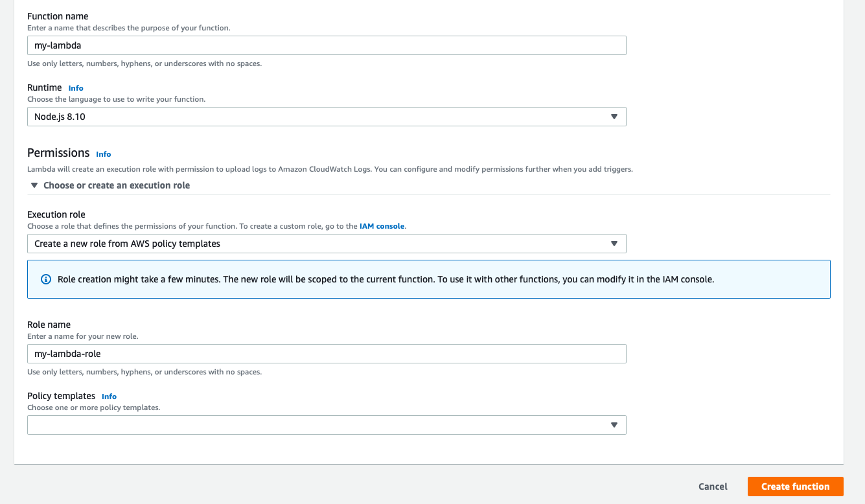
Task: Click the 'Function name' field label
Action: [x=58, y=16]
